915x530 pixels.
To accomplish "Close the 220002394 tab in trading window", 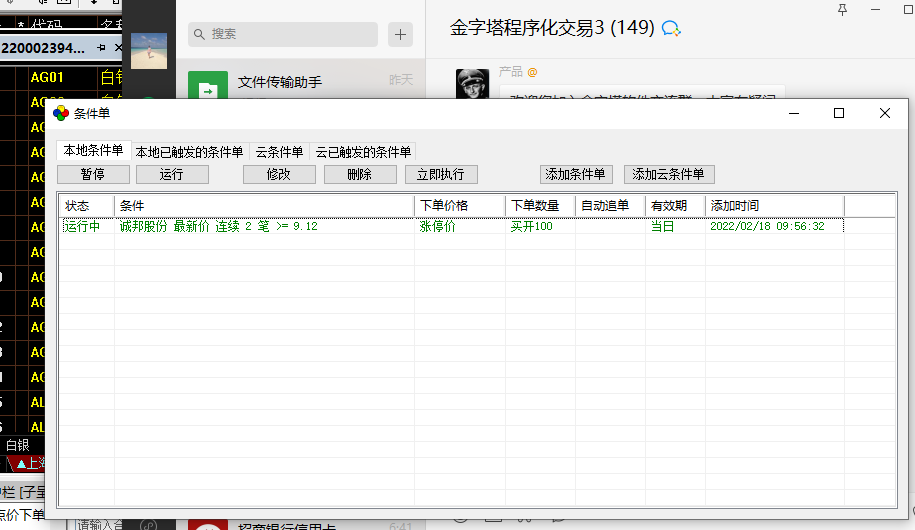I will tap(118, 48).
